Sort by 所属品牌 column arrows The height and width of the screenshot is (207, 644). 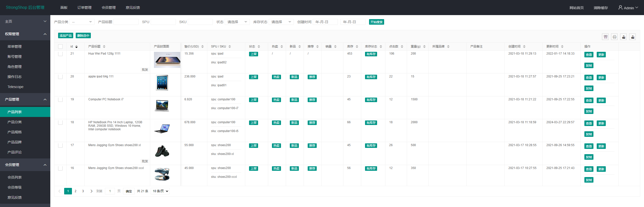(448, 47)
